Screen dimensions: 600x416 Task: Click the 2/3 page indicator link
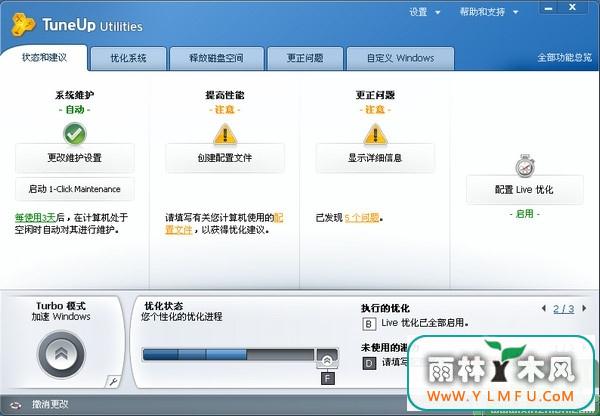564,309
